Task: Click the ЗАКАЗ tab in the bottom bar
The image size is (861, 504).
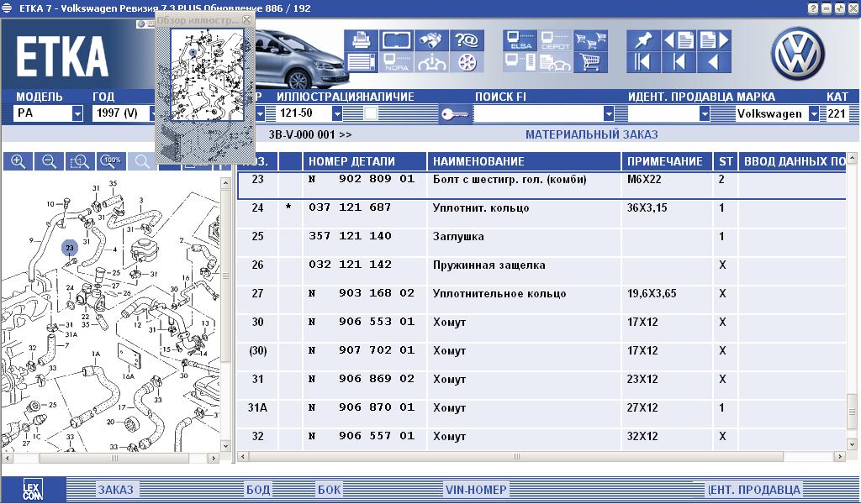Action: click(x=115, y=490)
